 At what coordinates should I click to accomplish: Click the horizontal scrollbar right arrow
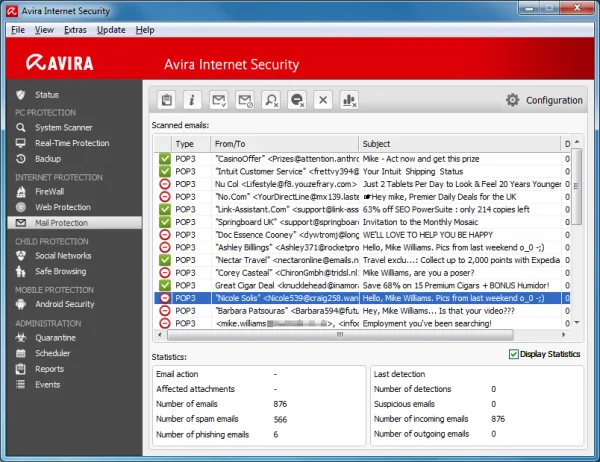(564, 335)
